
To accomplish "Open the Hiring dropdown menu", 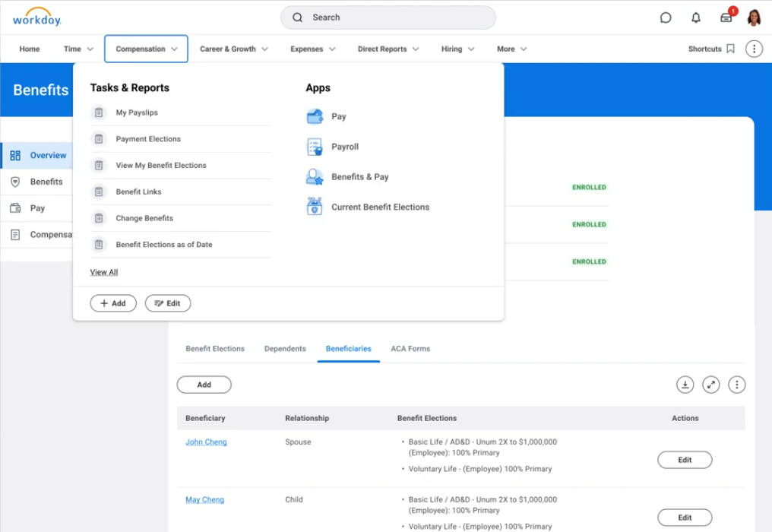I will click(x=457, y=49).
